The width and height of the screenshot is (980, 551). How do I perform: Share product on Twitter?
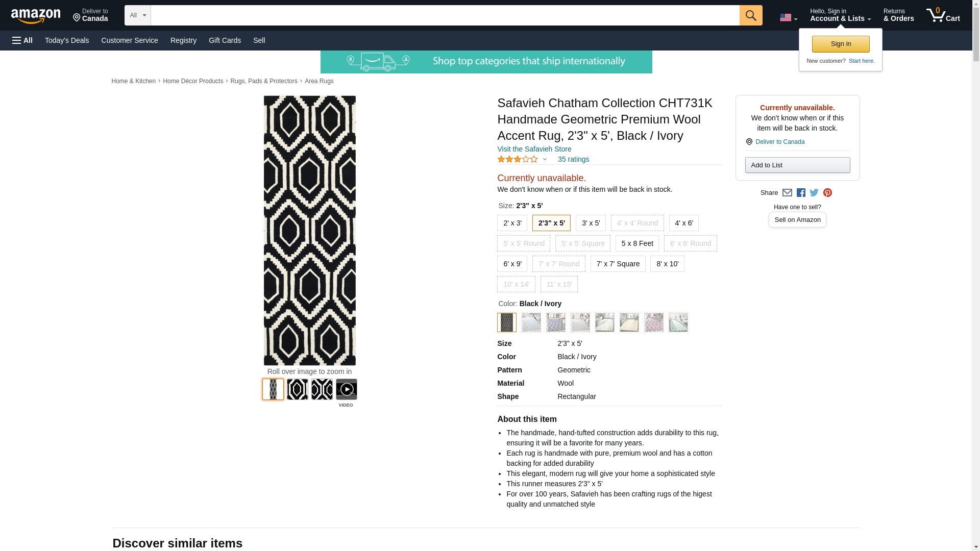pyautogui.click(x=814, y=193)
